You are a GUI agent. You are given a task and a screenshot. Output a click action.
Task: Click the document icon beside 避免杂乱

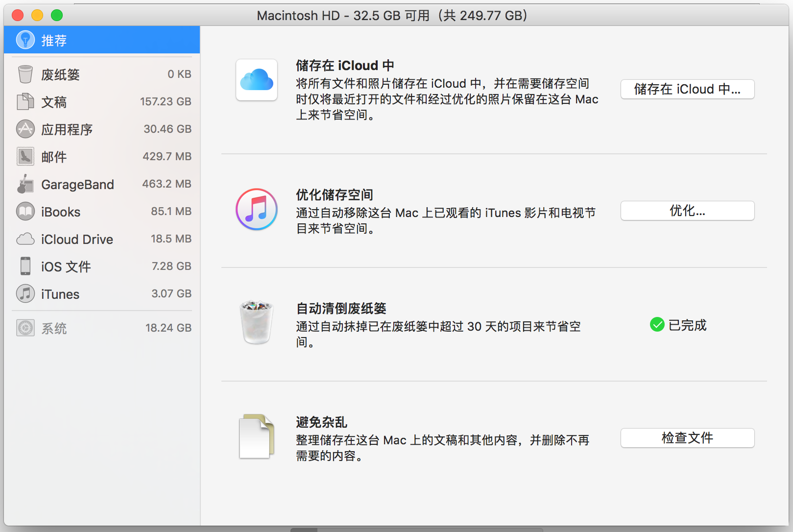(257, 436)
